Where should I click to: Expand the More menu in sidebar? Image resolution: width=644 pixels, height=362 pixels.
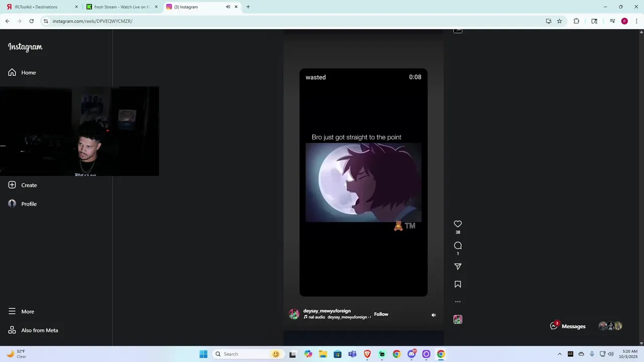point(21,311)
